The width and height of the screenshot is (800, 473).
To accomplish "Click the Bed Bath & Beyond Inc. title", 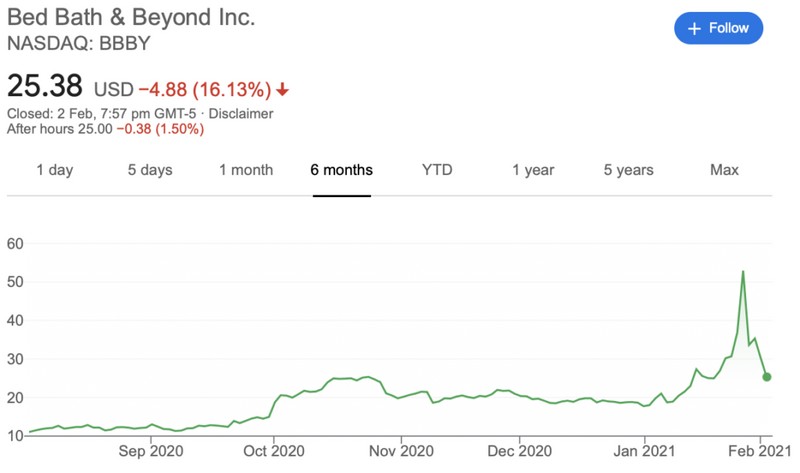I will point(131,17).
